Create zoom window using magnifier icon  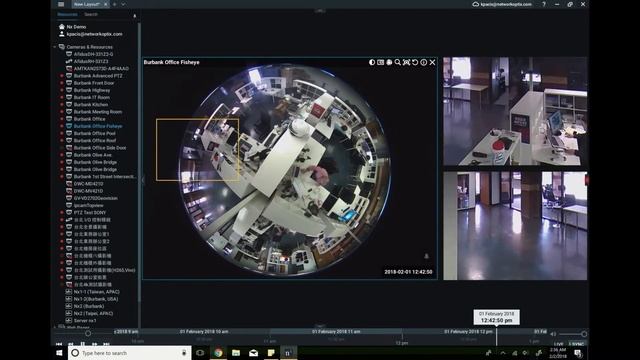(398, 62)
